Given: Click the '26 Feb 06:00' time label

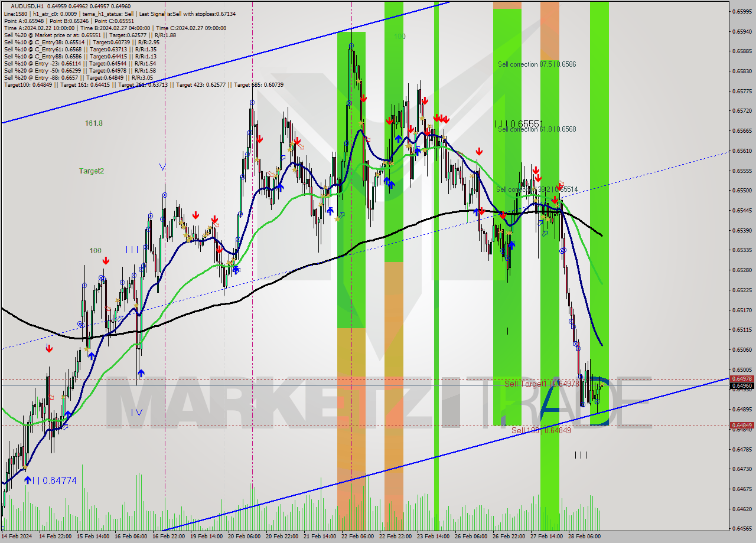Looking at the screenshot, I should (x=471, y=537).
